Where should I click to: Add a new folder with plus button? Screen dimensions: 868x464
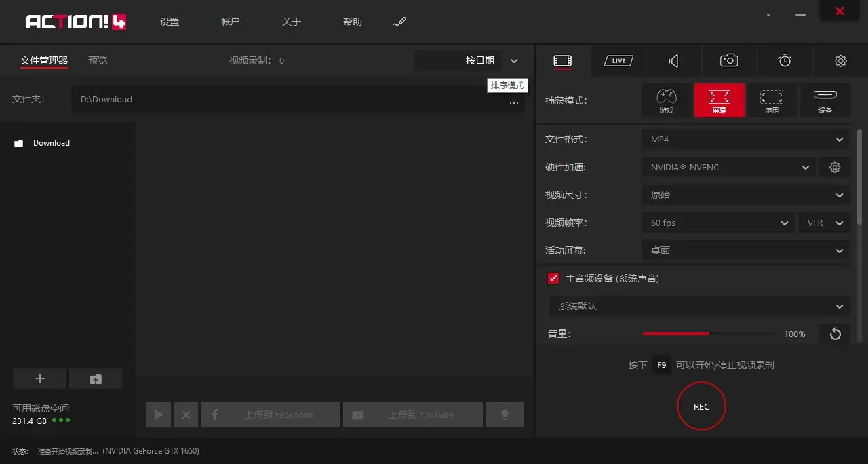40,379
